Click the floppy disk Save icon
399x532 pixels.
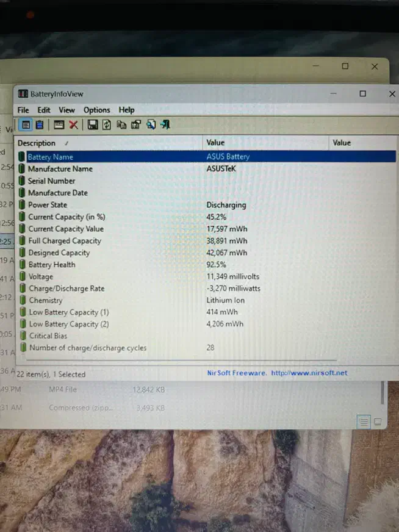[x=93, y=125]
